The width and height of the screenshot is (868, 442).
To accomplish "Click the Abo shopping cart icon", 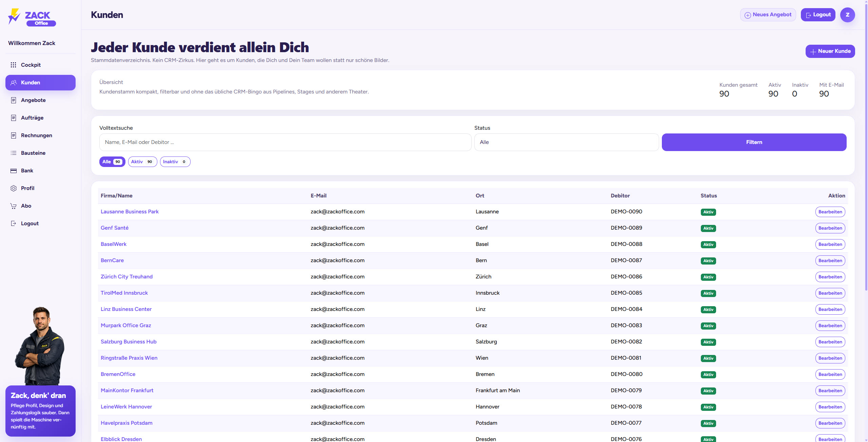I will (14, 206).
